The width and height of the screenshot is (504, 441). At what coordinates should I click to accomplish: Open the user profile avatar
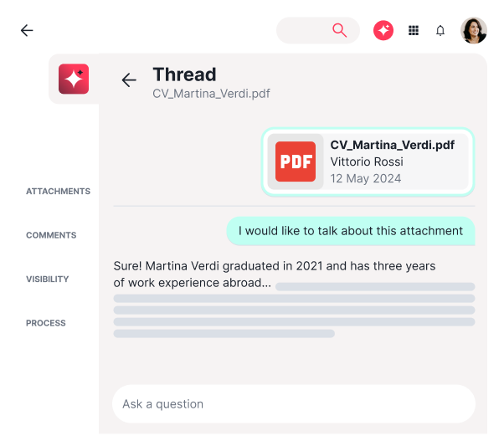473,31
